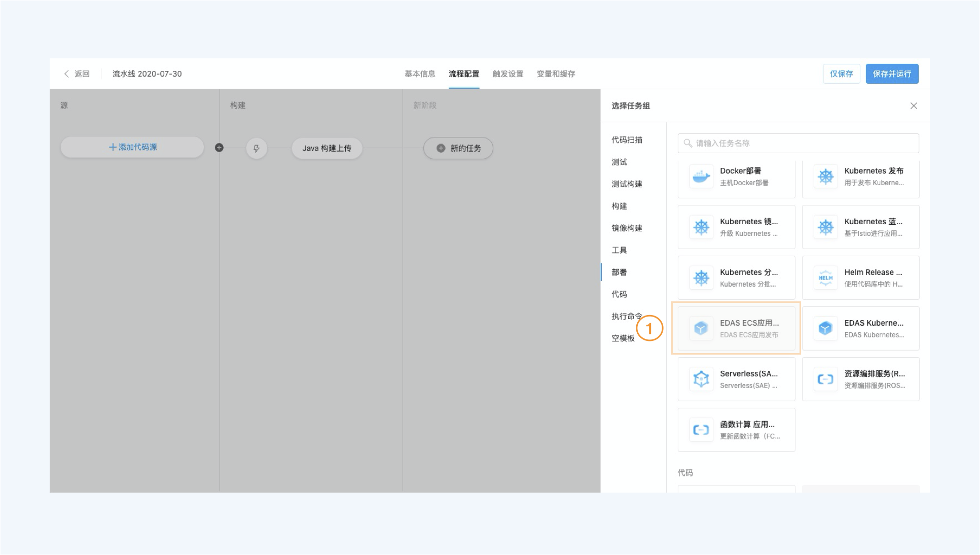Click Kubernetes 分批 description text
Image resolution: width=980 pixels, height=555 pixels.
tap(748, 284)
